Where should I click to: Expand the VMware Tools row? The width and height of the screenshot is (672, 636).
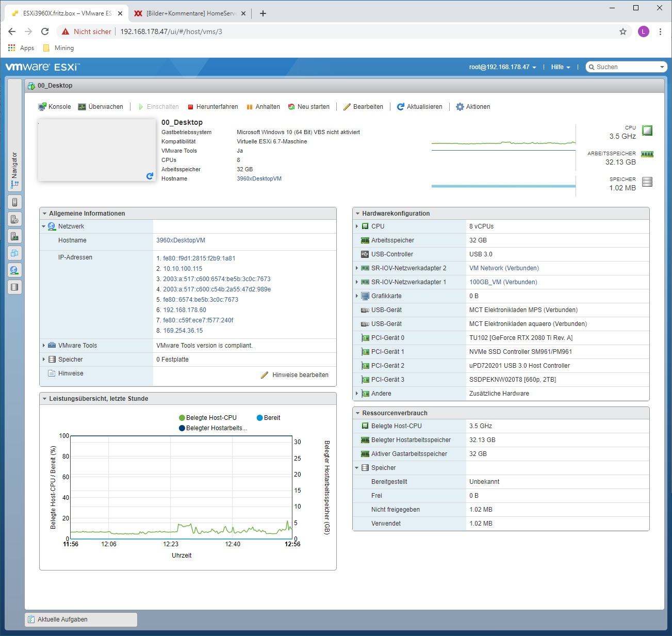(44, 346)
